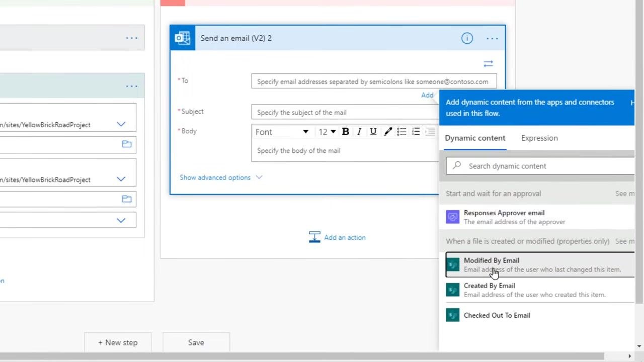Click Add an action
This screenshot has height=362, width=644.
337,237
